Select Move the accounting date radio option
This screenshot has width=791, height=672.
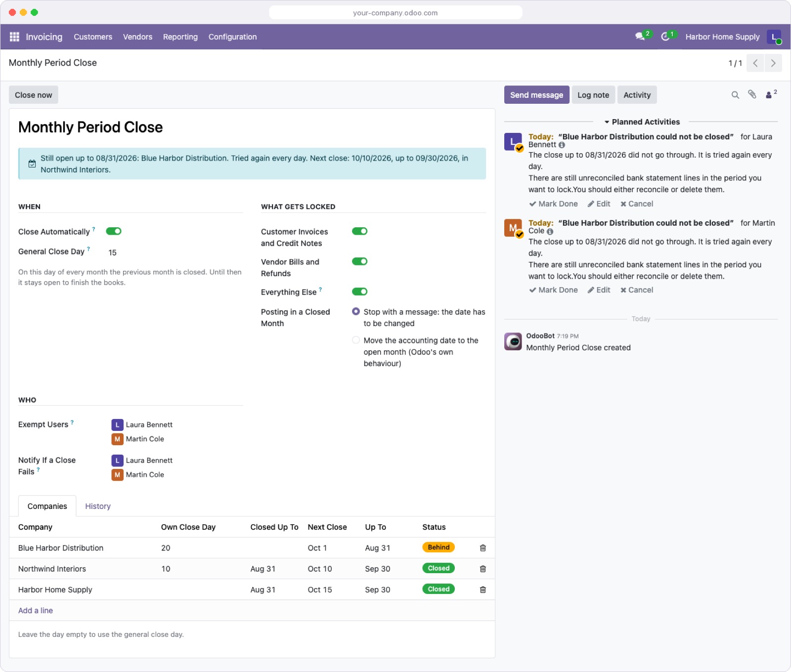click(x=356, y=340)
